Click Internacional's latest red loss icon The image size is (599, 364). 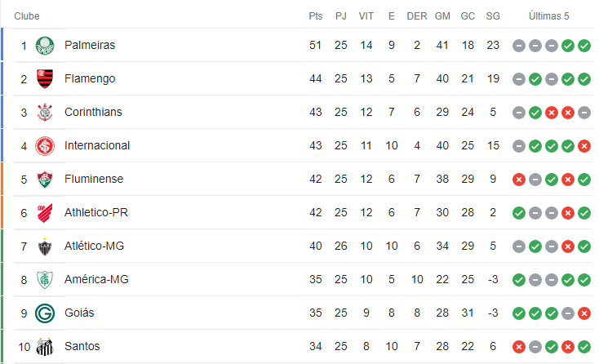584,146
